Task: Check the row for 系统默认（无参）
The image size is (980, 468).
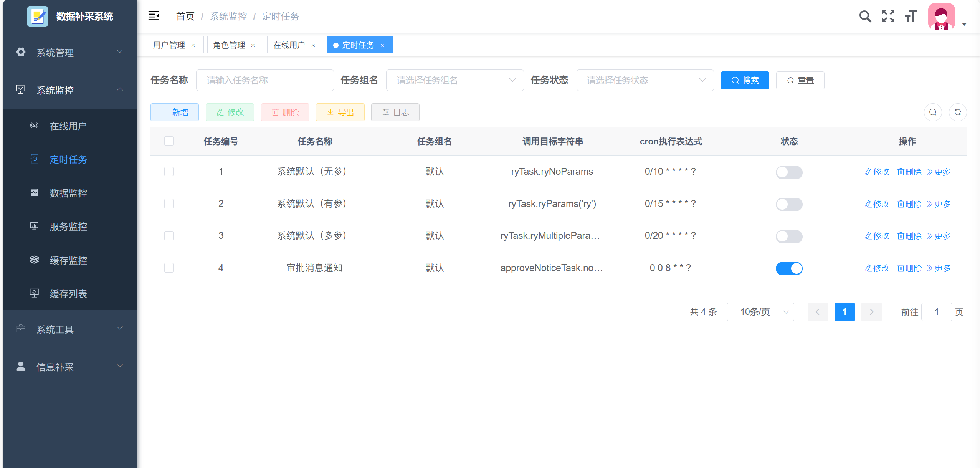Action: 169,171
